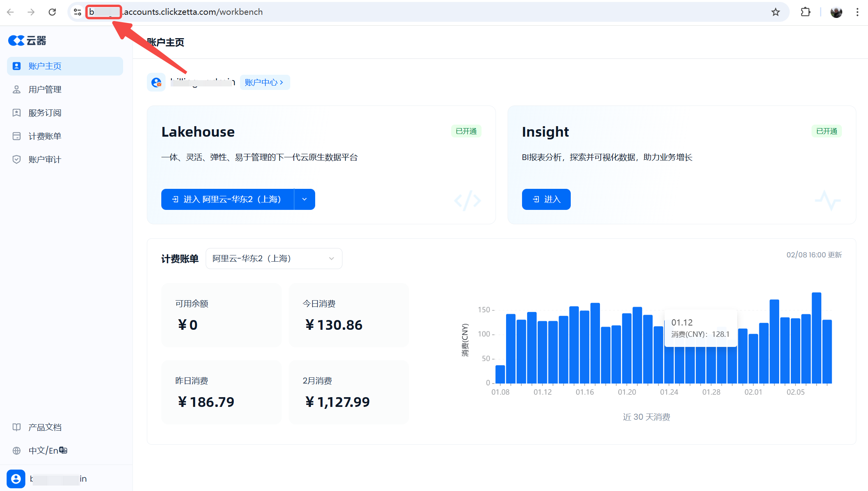Open 服务订阅 in the sidebar
868x491 pixels.
point(45,113)
